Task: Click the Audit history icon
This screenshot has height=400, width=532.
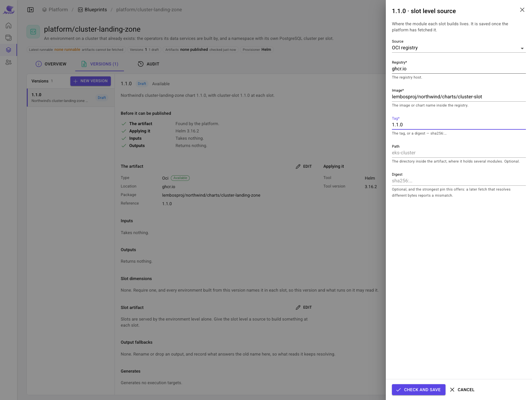Action: point(141,64)
